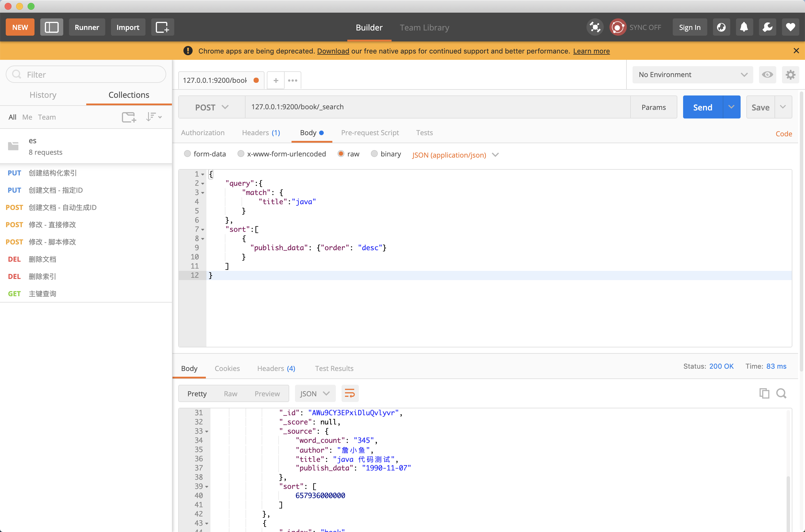Open the notifications bell icon
Screen dimensions: 805x532
(744, 27)
